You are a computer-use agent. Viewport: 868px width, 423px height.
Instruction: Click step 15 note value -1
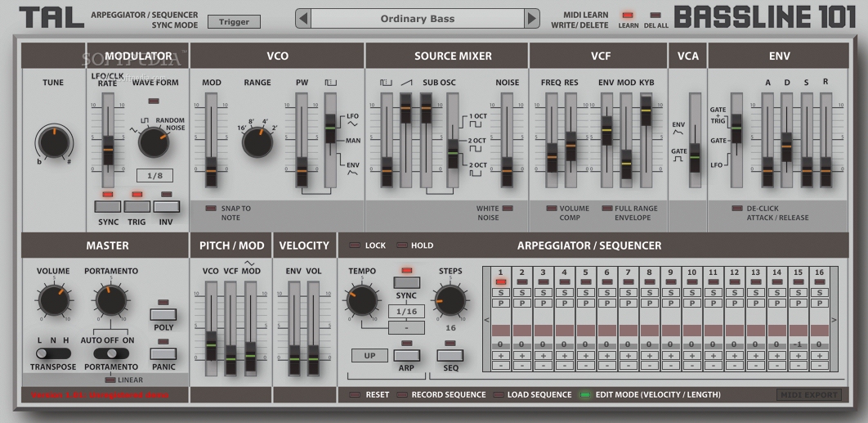point(799,344)
